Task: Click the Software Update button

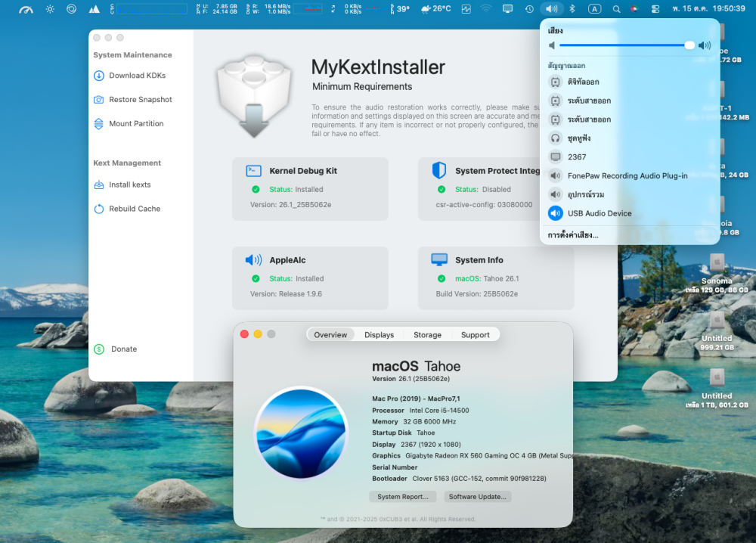Action: 477,497
